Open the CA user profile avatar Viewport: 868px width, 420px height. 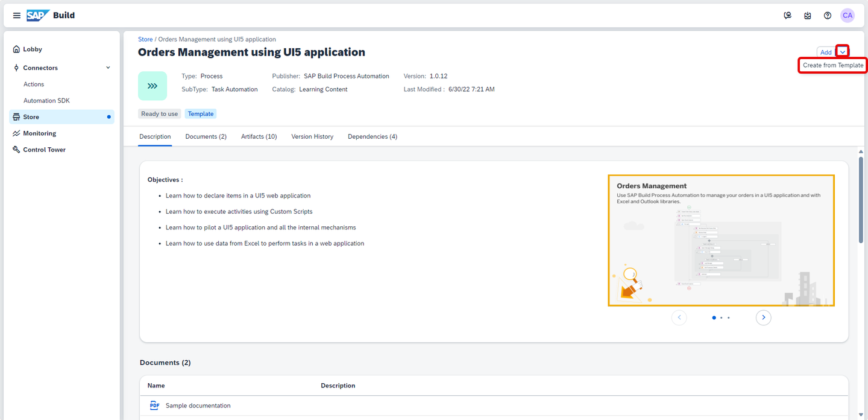coord(848,16)
